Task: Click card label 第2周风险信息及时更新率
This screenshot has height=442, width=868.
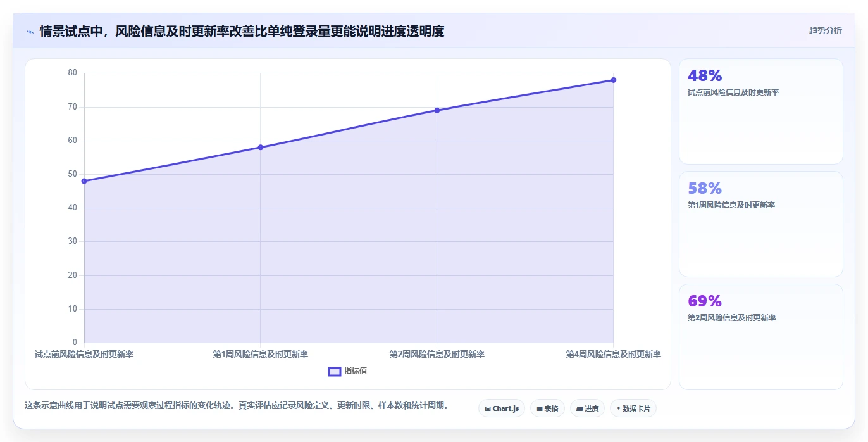Action: pyautogui.click(x=731, y=318)
